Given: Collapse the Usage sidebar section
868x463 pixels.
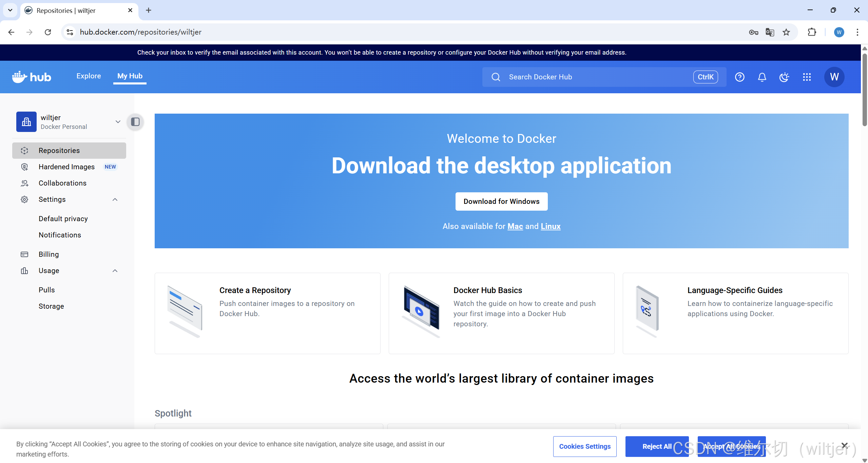Looking at the screenshot, I should click(x=115, y=271).
